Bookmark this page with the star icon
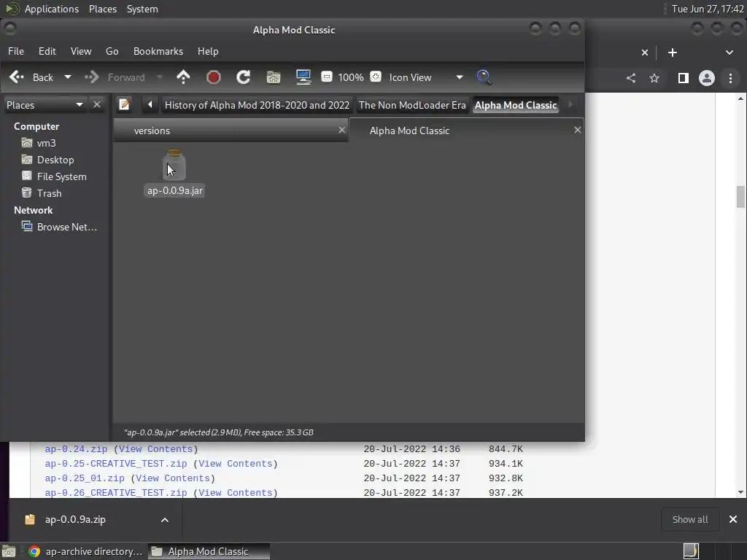The width and height of the screenshot is (747, 560). (x=654, y=78)
